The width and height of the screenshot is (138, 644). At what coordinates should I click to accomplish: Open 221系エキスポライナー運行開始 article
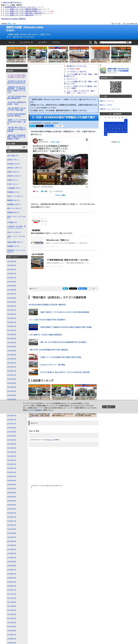(x=52, y=365)
